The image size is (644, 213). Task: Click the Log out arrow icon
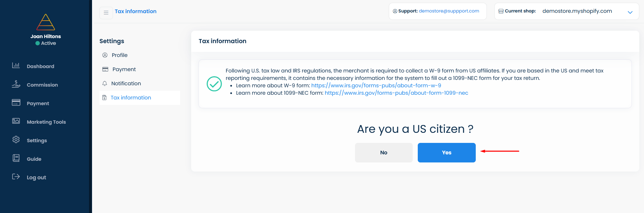(x=16, y=177)
